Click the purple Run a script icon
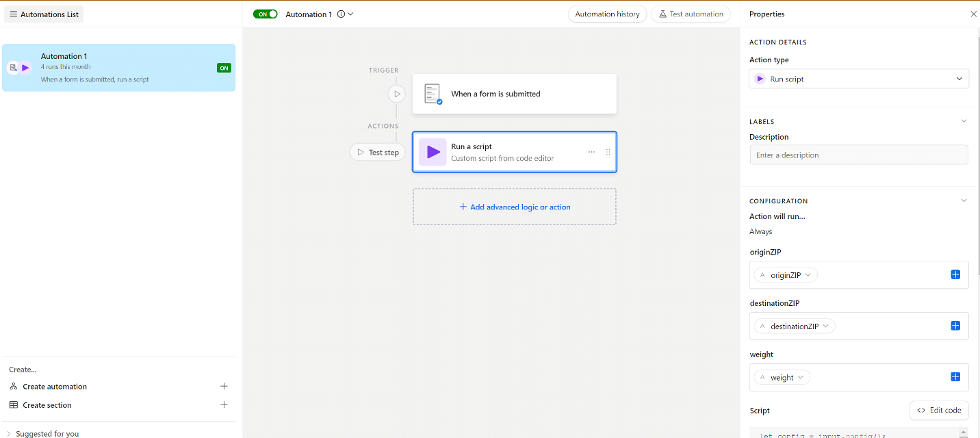Viewport: 980px width, 438px height. pos(433,152)
